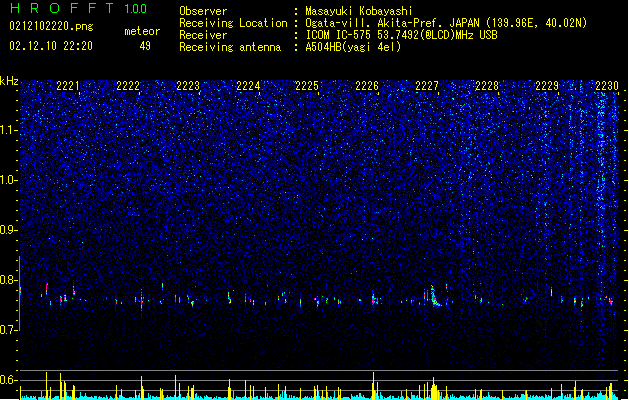Select the meteor count value 49

pyautogui.click(x=145, y=46)
